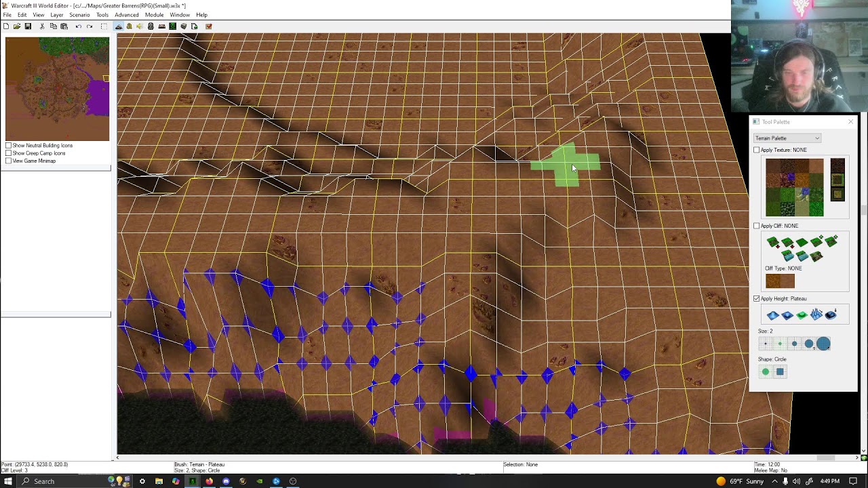Viewport: 868px width, 488px height.
Task: Select the same-level cliff tool
Action: pos(801,242)
